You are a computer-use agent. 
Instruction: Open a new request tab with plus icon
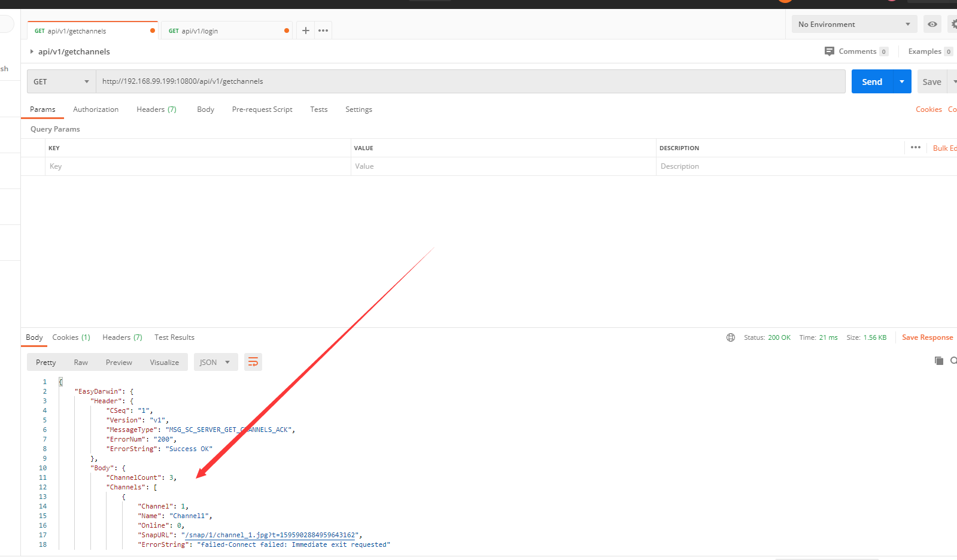305,31
